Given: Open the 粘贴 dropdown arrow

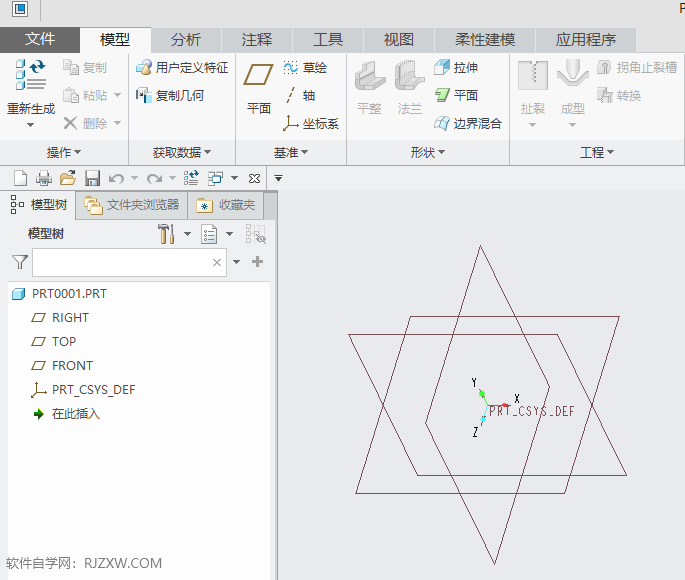Looking at the screenshot, I should (x=117, y=95).
